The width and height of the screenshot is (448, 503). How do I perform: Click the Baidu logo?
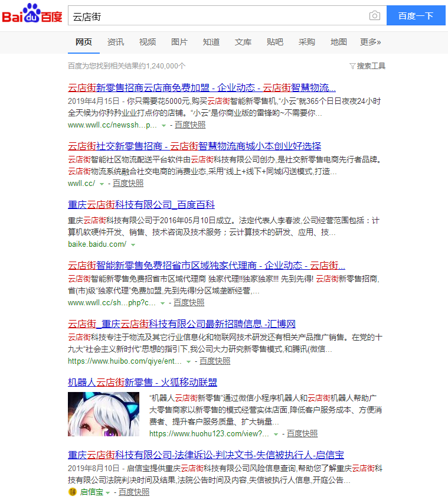[x=32, y=15]
